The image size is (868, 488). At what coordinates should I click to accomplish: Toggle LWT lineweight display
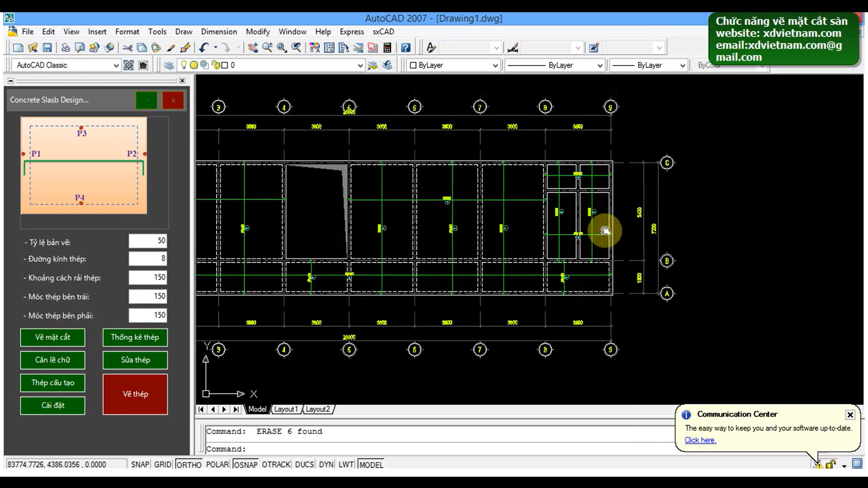346,465
